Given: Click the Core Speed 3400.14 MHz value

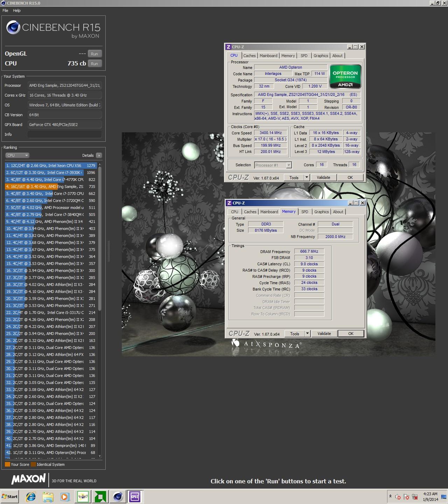Looking at the screenshot, I should pos(271,133).
